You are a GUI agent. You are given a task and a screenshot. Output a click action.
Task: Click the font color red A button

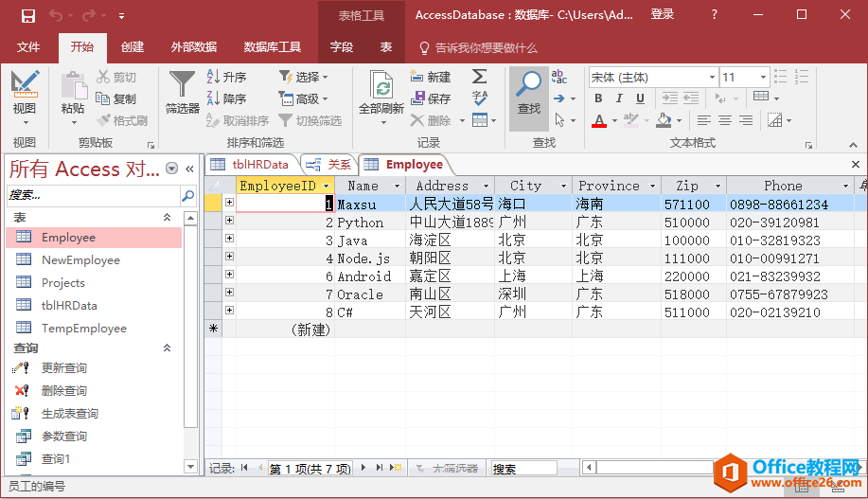tap(598, 120)
